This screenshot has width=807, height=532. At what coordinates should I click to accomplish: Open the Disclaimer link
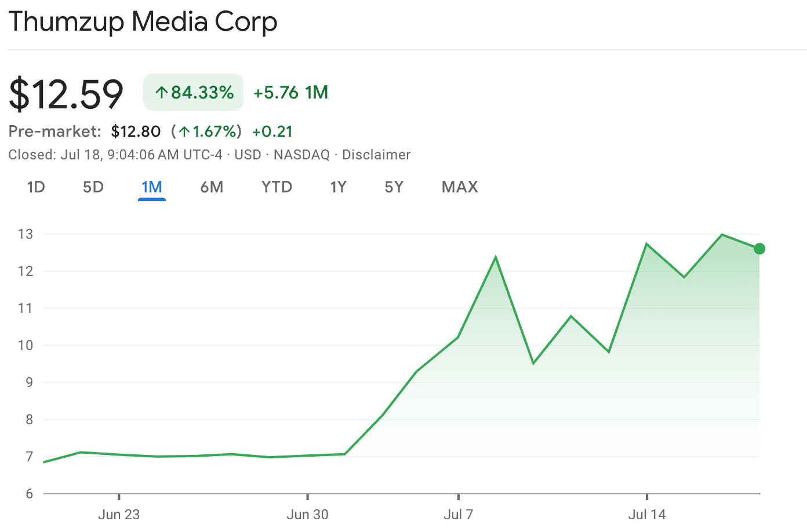tap(376, 155)
